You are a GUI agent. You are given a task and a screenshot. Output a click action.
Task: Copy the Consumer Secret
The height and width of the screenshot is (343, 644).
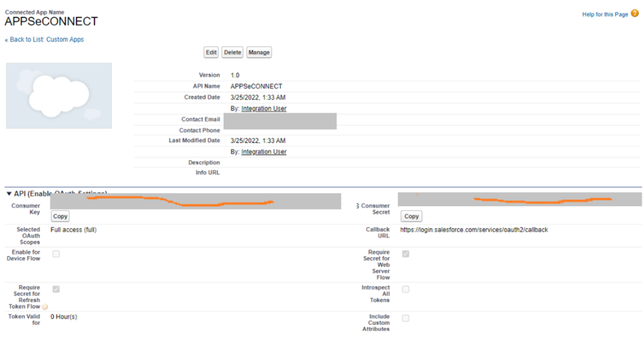pos(411,216)
